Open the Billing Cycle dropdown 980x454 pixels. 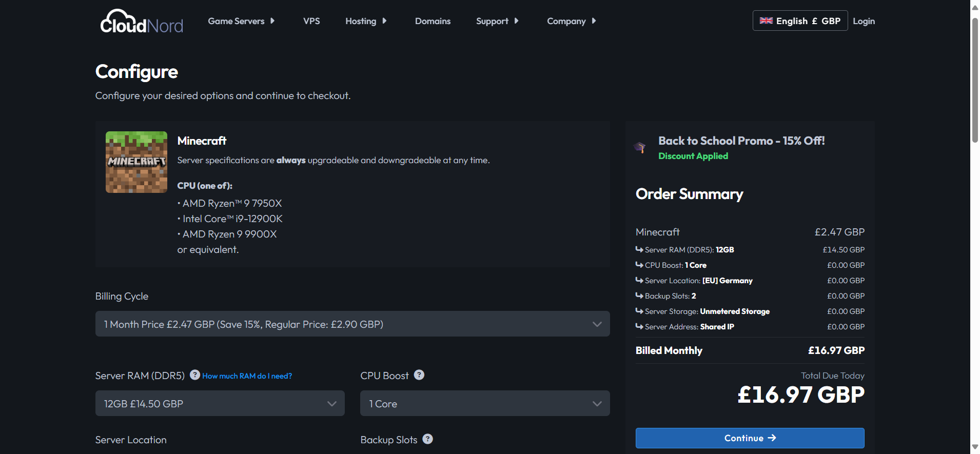point(352,324)
